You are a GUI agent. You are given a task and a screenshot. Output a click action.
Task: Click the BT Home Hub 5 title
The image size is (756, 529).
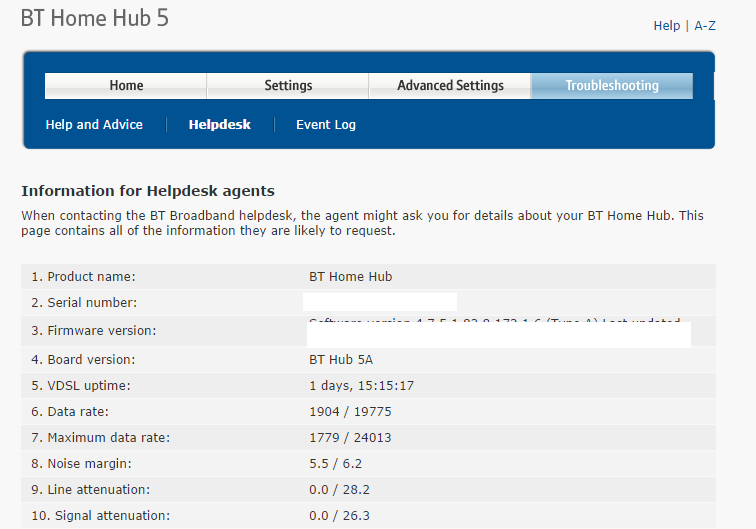tap(95, 18)
